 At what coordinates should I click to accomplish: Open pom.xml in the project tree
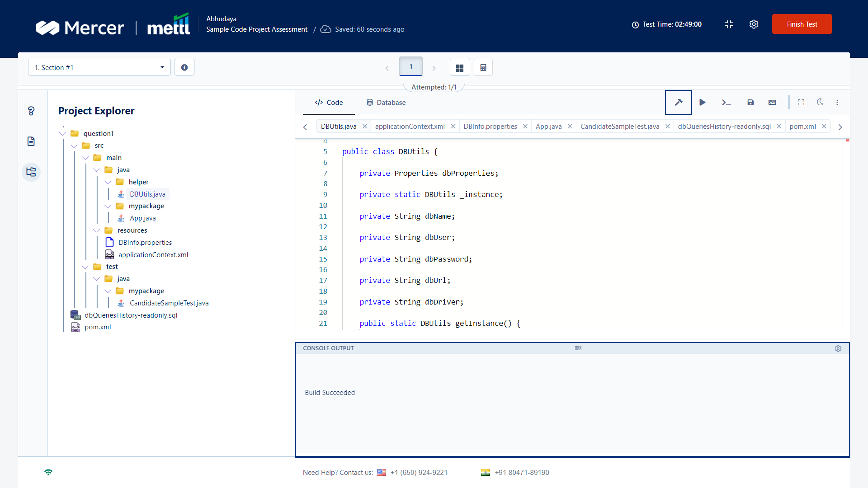coord(98,327)
